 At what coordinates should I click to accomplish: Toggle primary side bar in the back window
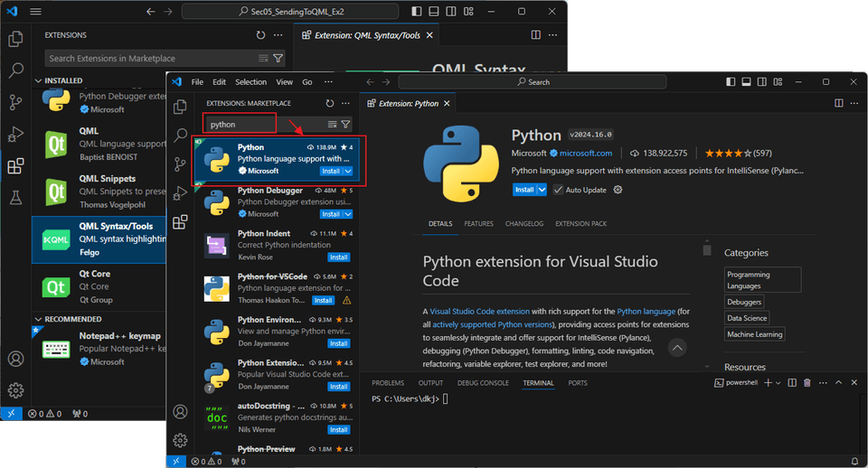point(417,11)
